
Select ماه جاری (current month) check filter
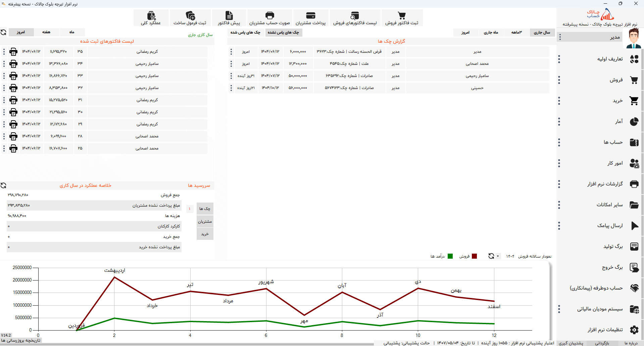pos(491,33)
